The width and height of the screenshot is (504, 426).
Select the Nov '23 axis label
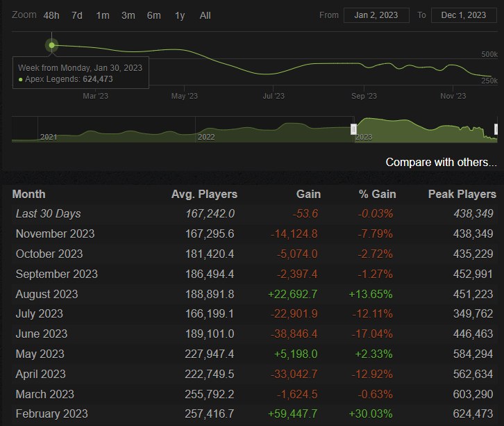[453, 96]
